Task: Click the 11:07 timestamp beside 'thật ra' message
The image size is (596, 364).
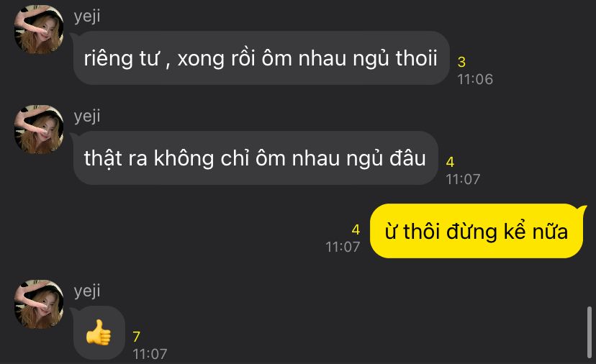Action: click(x=463, y=179)
